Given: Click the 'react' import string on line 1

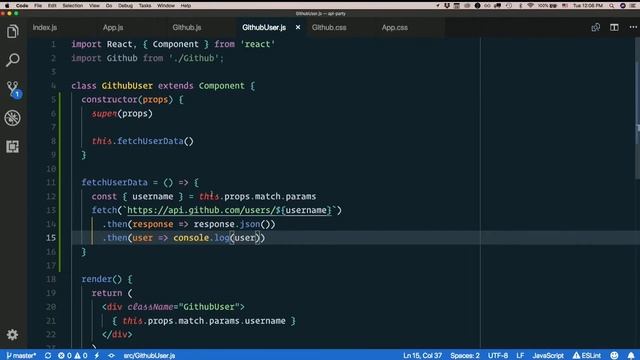Looking at the screenshot, I should click(x=258, y=44).
